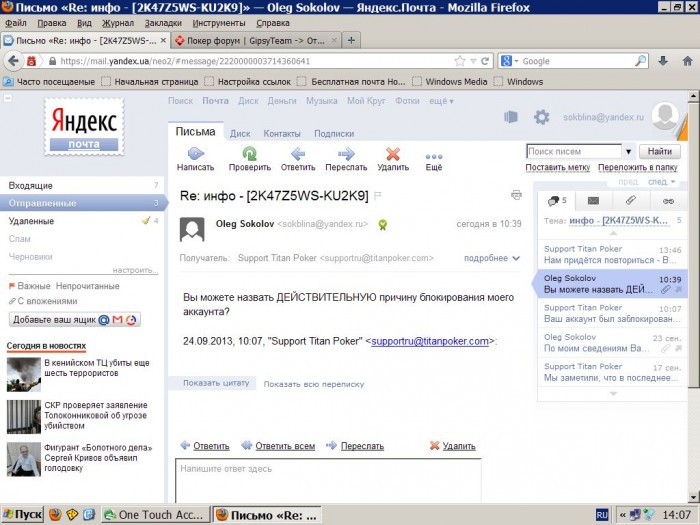Image resolution: width=700 pixels, height=525 pixels.
Task: Click the green sender verification badge
Action: pos(382,225)
